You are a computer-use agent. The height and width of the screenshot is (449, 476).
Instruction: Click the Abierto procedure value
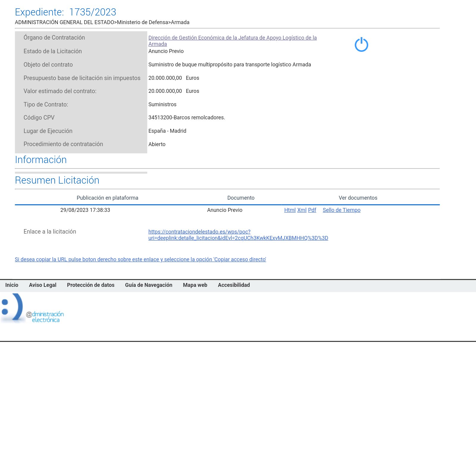157,144
